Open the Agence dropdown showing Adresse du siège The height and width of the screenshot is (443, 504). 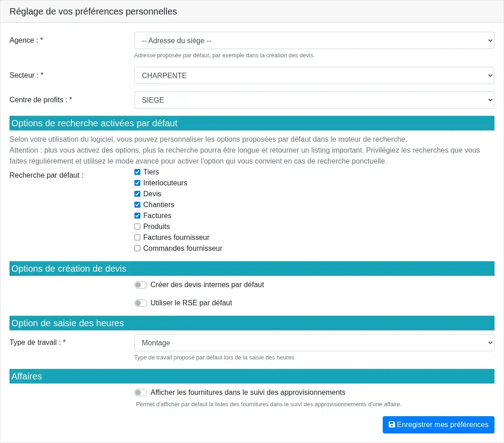tap(314, 40)
